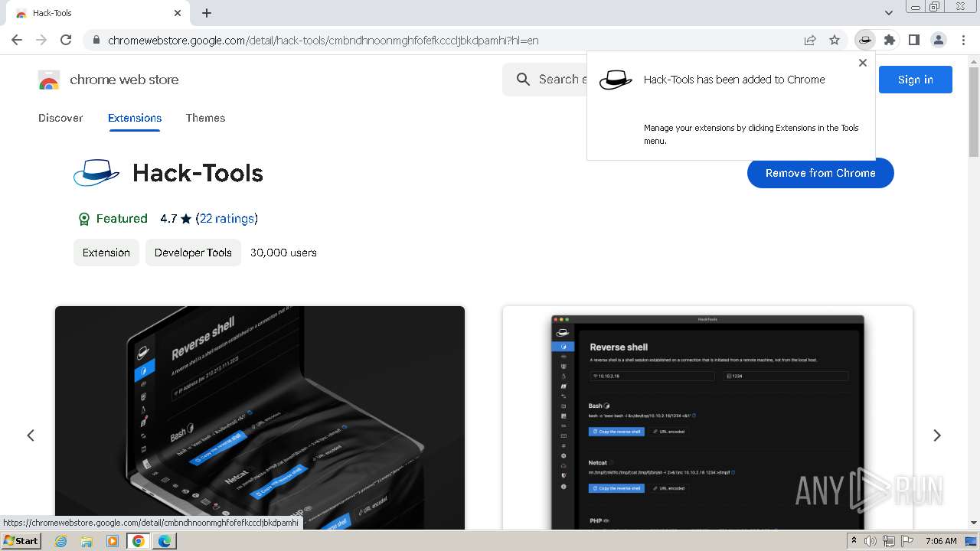Open the network tray icon
This screenshot has width=980, height=551.
pyautogui.click(x=888, y=541)
